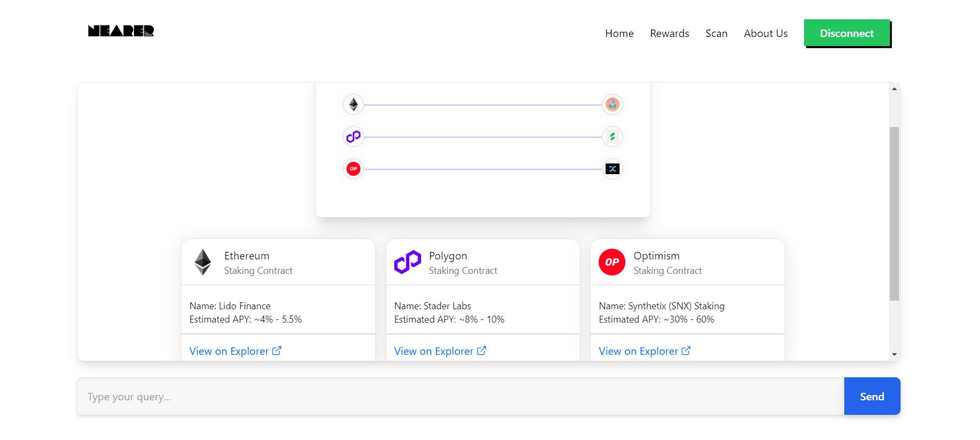Click the Polygon node in diagram
Image resolution: width=980 pixels, height=440 pixels.
353,137
